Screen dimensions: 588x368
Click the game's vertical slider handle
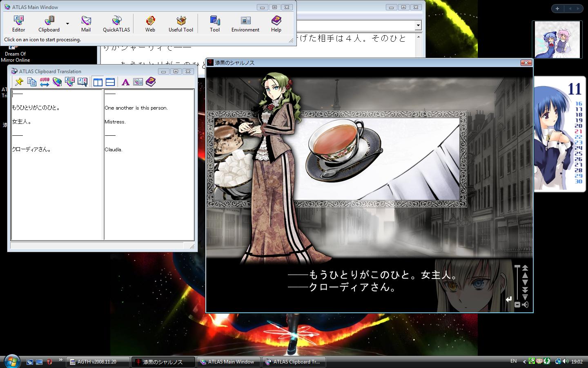point(517,267)
